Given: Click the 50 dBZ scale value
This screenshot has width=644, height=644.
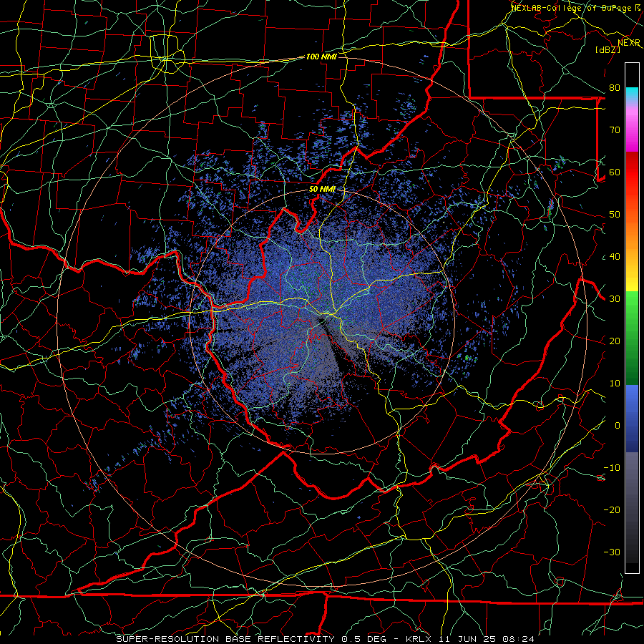Looking at the screenshot, I should pyautogui.click(x=615, y=215).
